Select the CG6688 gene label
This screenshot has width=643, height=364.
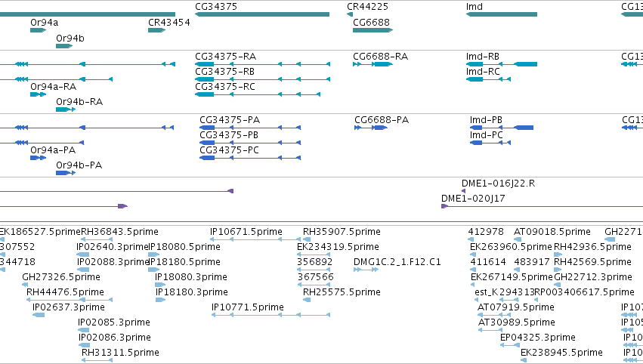click(371, 22)
